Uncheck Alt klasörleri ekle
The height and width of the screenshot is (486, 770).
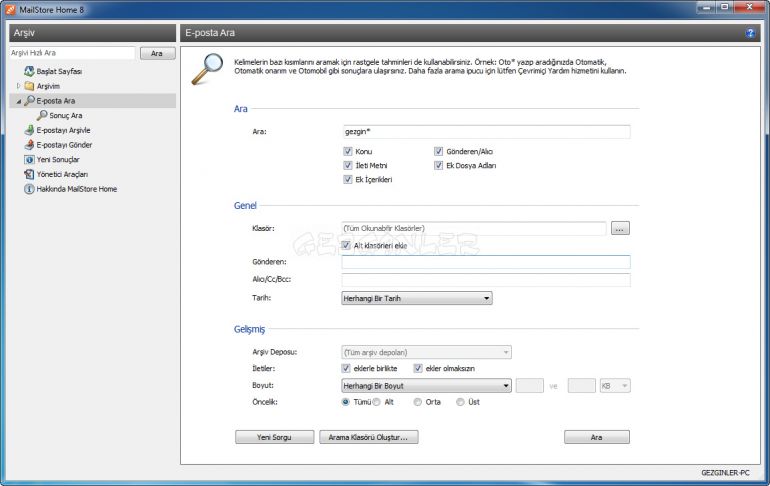pyautogui.click(x=346, y=245)
